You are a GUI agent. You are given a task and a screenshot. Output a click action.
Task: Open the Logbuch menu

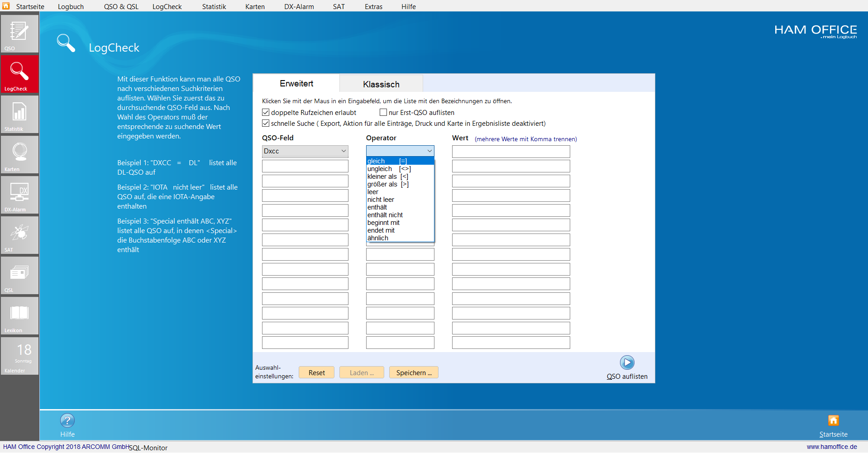point(71,6)
